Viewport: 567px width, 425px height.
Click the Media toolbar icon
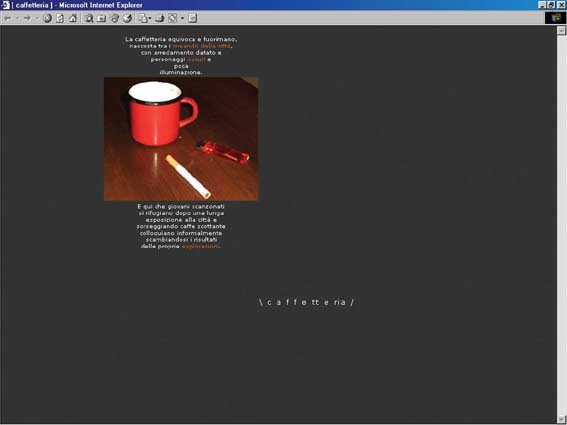pyautogui.click(x=115, y=18)
